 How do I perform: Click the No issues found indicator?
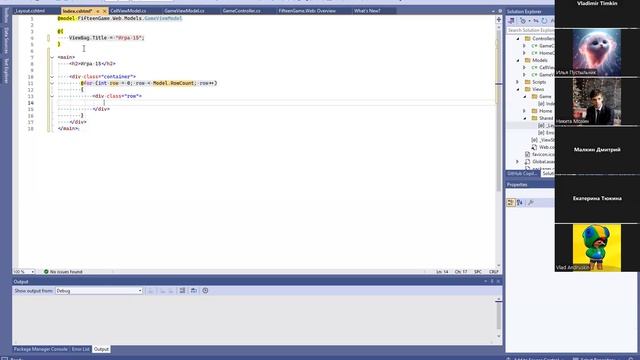click(x=63, y=271)
